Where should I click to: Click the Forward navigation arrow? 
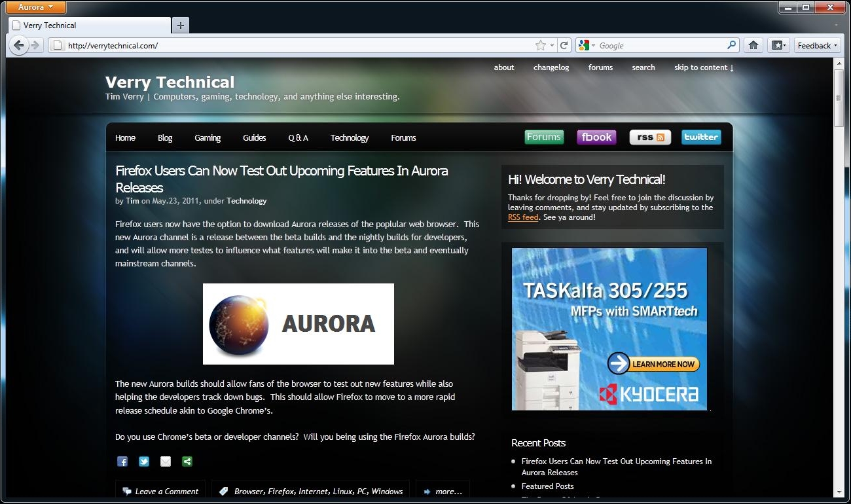pos(35,45)
